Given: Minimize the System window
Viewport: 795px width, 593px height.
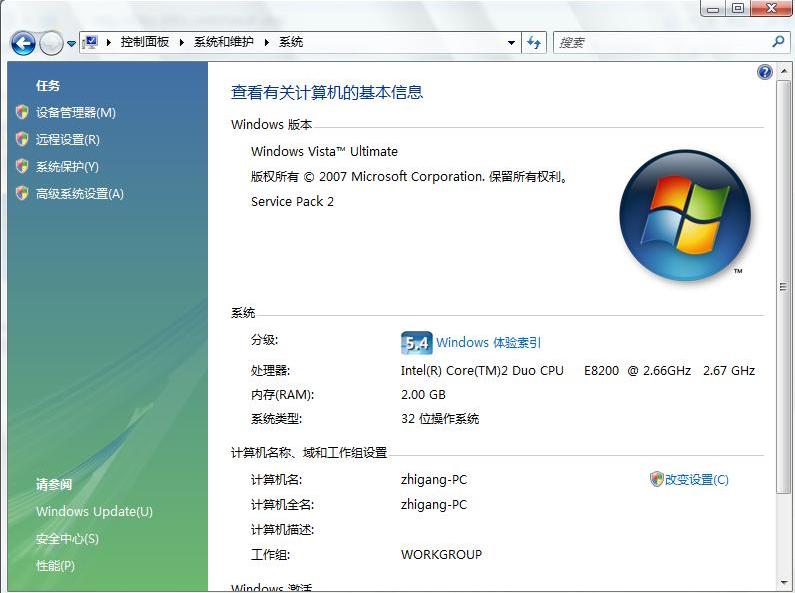Looking at the screenshot, I should pos(713,8).
